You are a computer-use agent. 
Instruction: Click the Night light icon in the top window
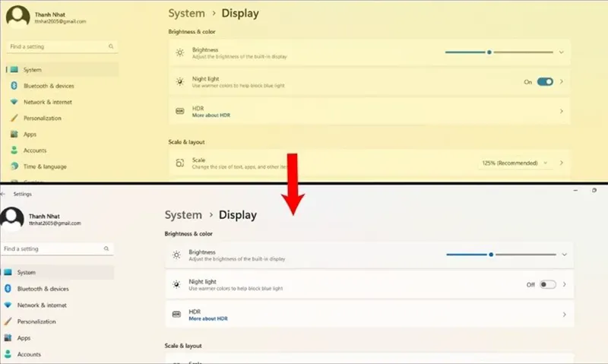(x=179, y=81)
